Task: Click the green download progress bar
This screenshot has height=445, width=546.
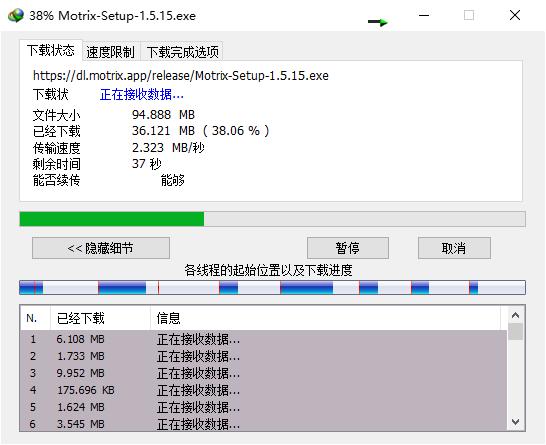Action: (x=272, y=219)
